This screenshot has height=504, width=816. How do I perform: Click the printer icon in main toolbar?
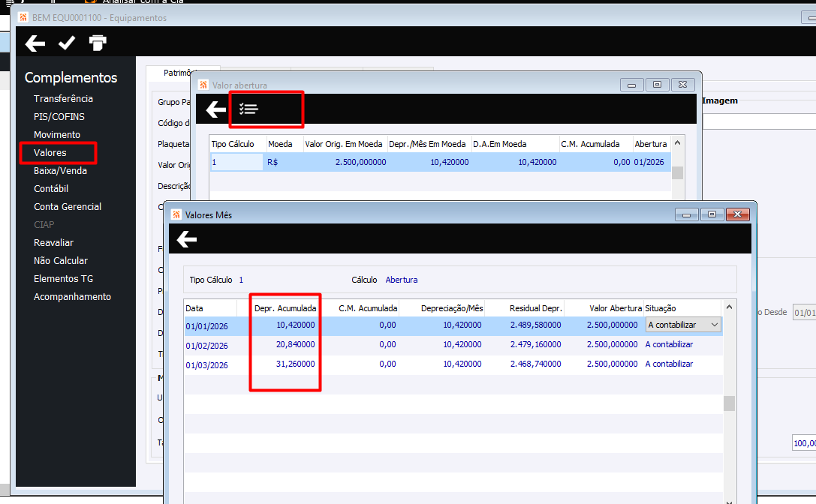pyautogui.click(x=98, y=43)
